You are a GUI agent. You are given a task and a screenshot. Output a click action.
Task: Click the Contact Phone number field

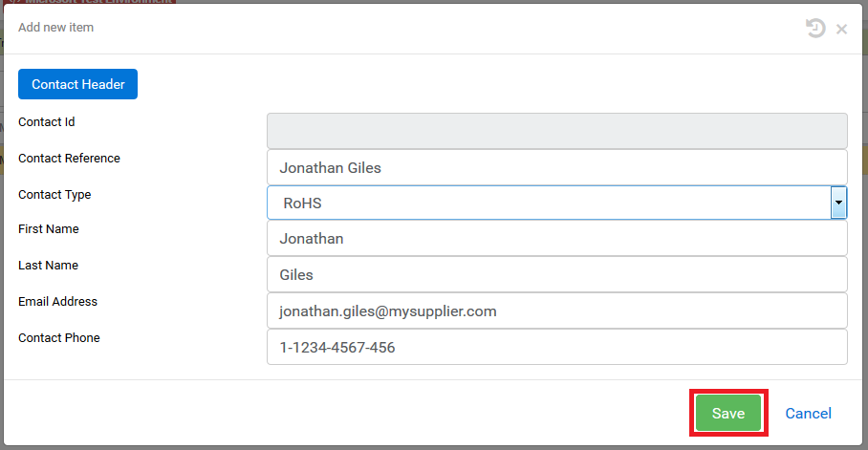[556, 348]
